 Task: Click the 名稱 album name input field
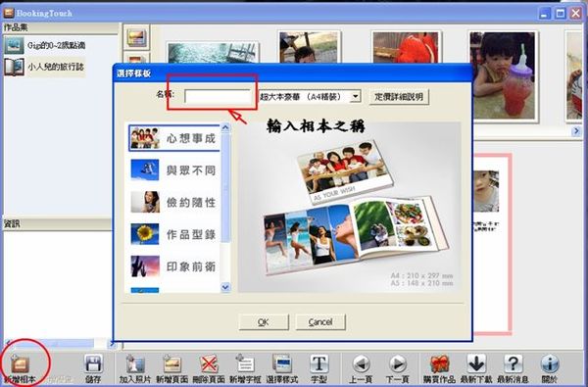218,97
